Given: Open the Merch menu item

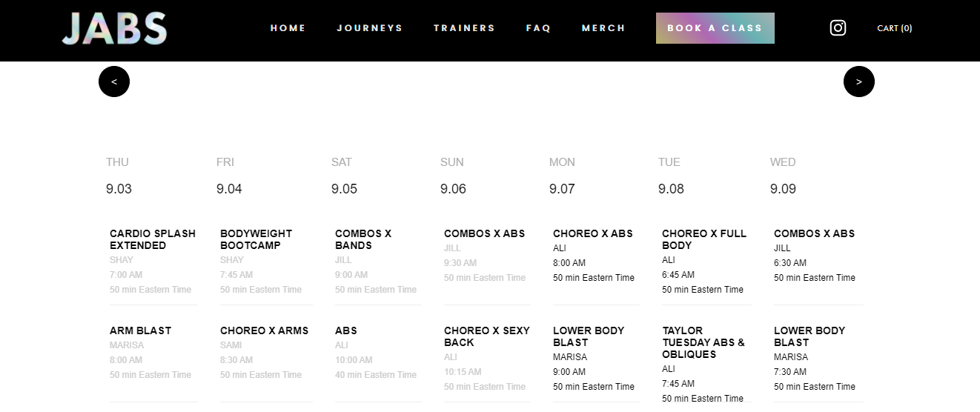Looking at the screenshot, I should 603,28.
